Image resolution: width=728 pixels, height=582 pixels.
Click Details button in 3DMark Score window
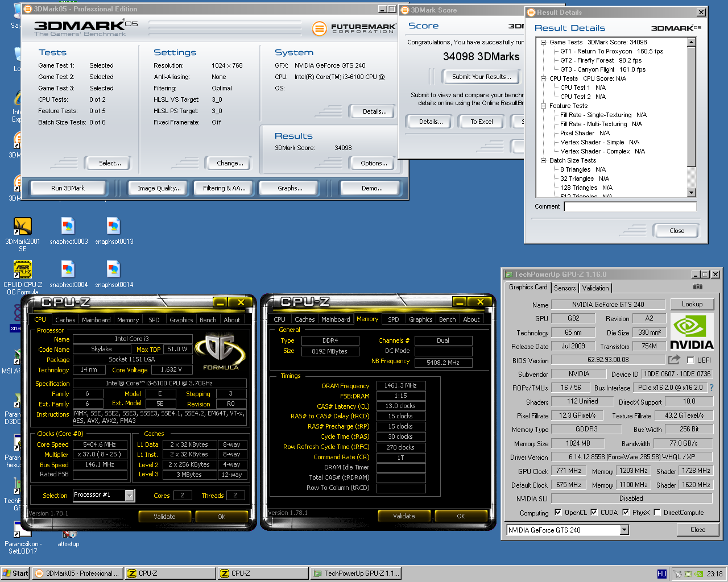click(x=431, y=122)
